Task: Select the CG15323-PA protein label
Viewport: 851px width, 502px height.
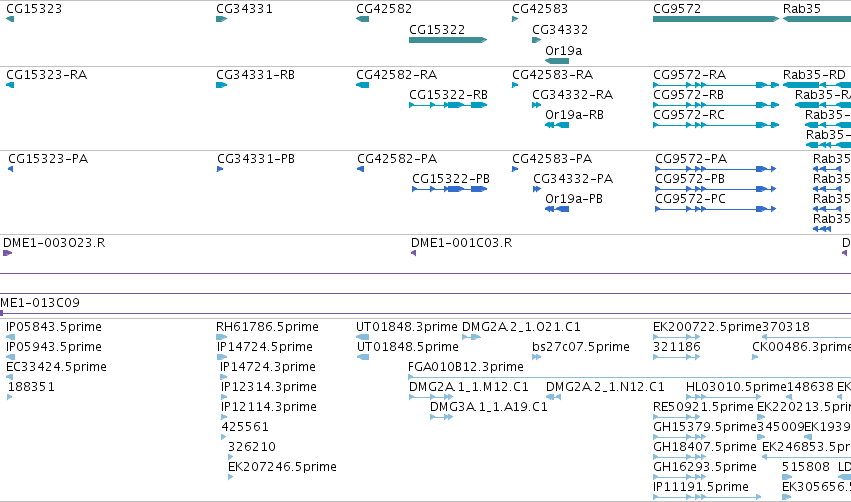Action: coord(48,158)
